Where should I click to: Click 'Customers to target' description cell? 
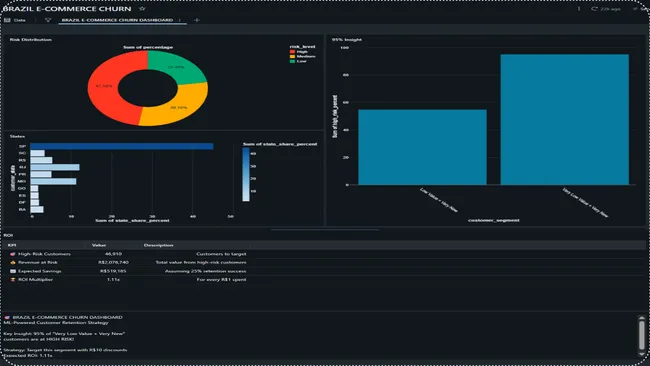(x=221, y=254)
